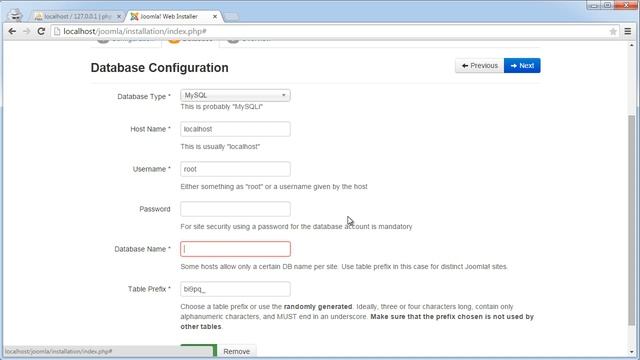Bookmark this page with the star icon

[x=613, y=31]
